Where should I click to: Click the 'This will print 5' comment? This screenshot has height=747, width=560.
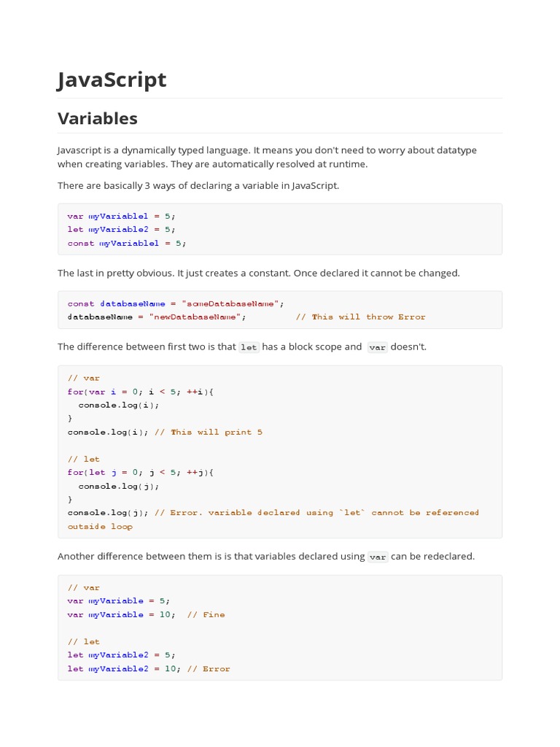pyautogui.click(x=217, y=432)
